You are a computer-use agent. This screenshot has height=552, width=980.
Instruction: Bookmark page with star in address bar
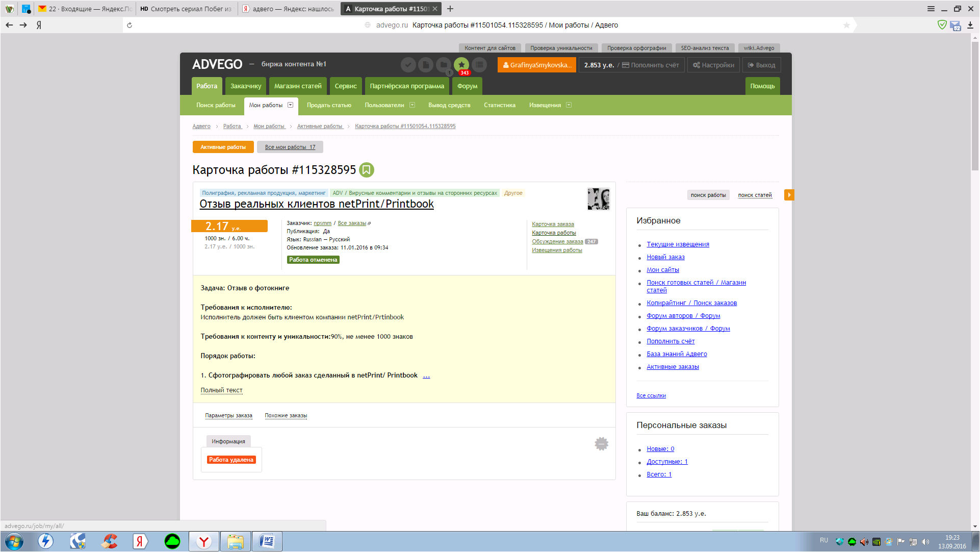(846, 25)
